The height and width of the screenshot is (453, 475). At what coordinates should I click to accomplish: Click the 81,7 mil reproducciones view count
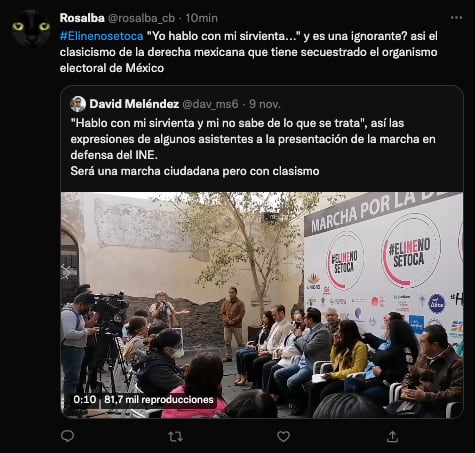(x=159, y=400)
